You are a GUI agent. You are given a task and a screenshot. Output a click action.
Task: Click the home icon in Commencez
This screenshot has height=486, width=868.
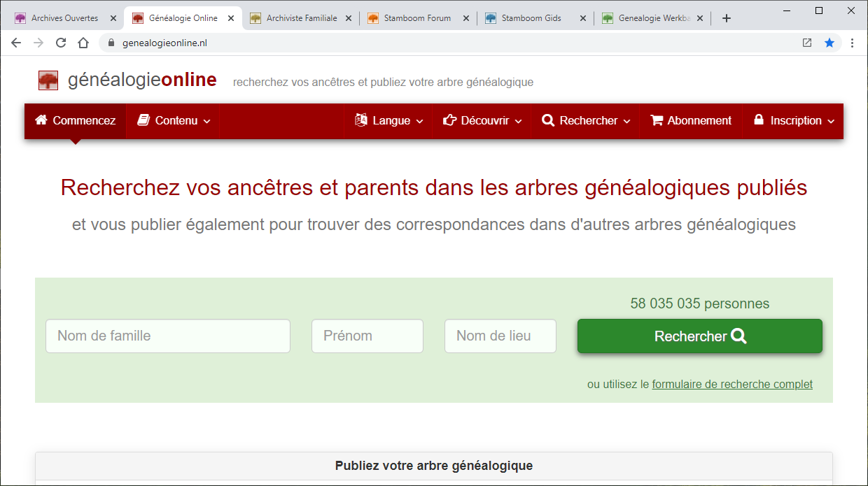(41, 120)
